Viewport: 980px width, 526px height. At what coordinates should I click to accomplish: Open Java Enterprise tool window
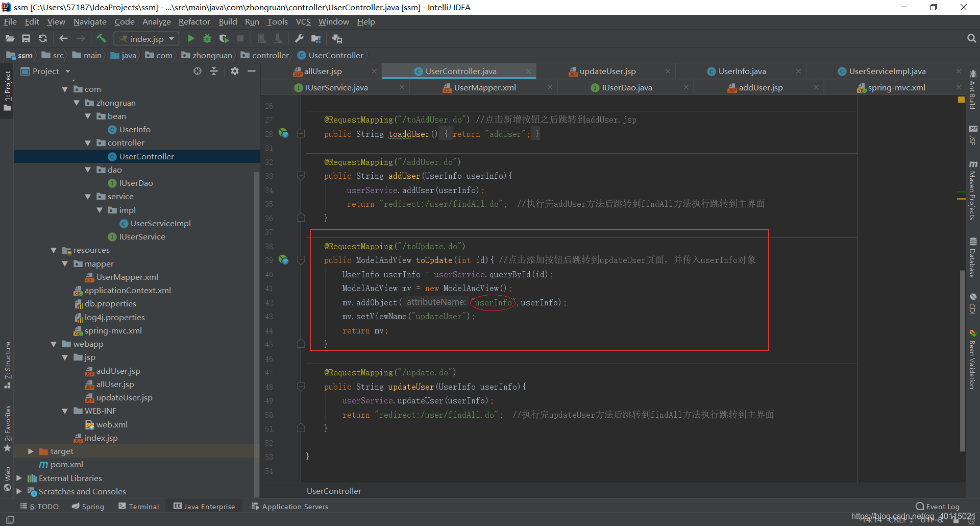204,507
